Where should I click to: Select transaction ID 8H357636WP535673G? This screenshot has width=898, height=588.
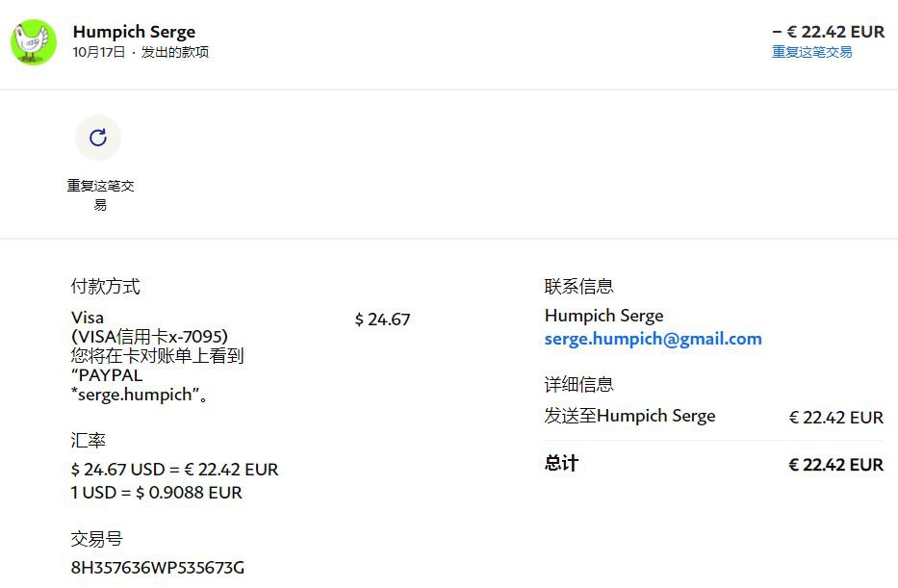158,568
